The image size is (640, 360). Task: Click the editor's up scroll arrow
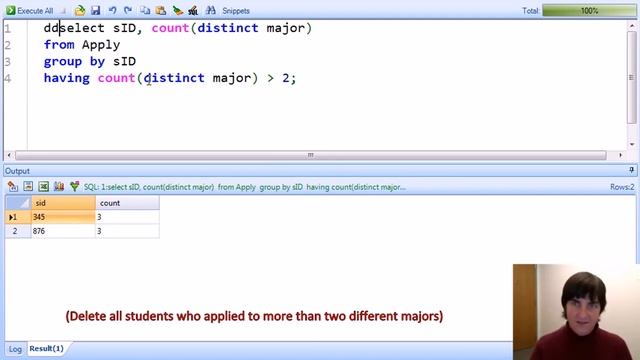pos(632,26)
